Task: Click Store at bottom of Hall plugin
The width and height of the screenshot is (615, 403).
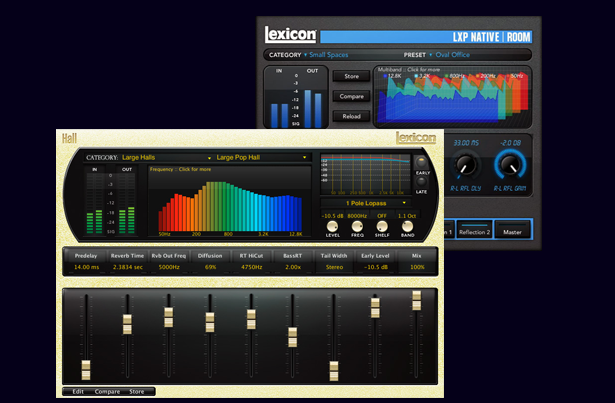Action: click(x=136, y=392)
